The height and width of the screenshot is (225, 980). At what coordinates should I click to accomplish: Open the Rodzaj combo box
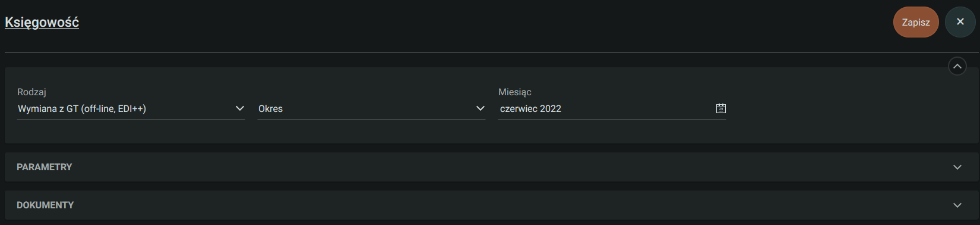pyautogui.click(x=131, y=109)
